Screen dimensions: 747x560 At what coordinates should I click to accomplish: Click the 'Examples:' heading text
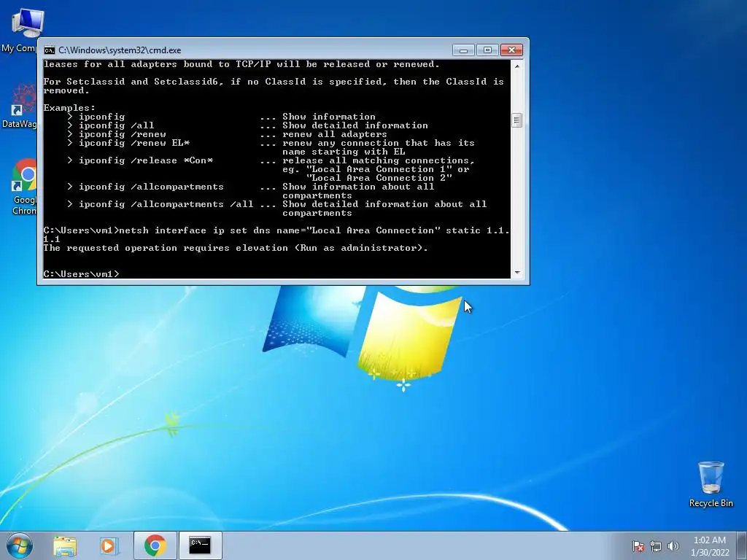(x=69, y=108)
